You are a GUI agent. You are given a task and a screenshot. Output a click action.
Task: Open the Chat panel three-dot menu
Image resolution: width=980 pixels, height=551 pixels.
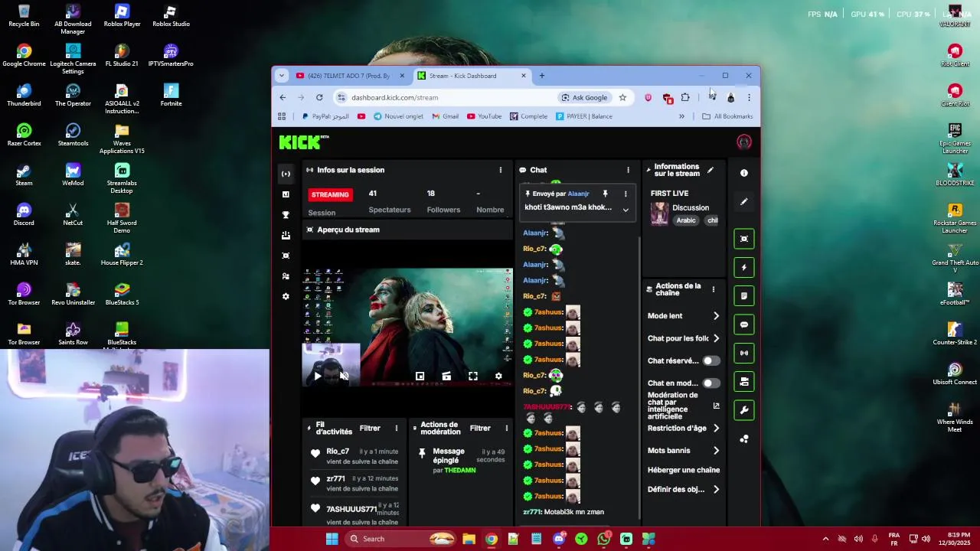coord(628,170)
